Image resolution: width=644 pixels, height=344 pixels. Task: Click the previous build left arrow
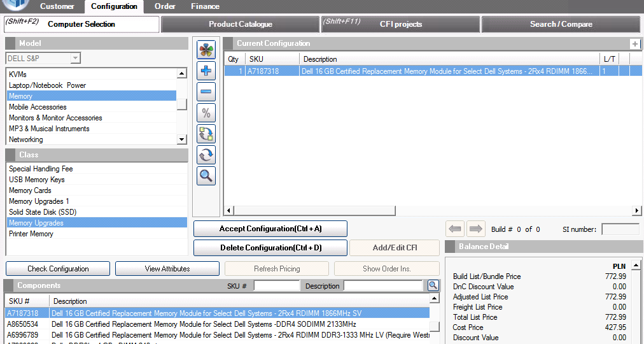click(455, 229)
